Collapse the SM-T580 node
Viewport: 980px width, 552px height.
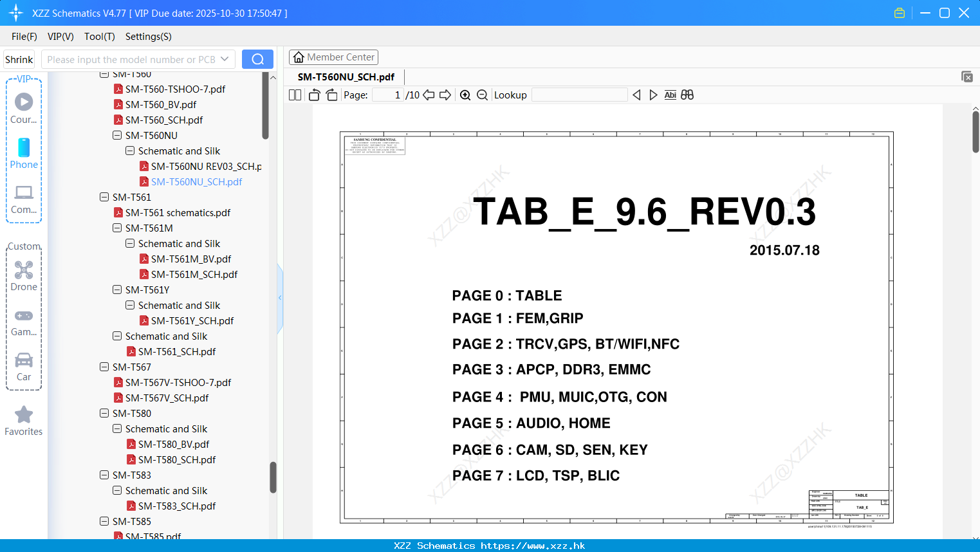coord(104,413)
